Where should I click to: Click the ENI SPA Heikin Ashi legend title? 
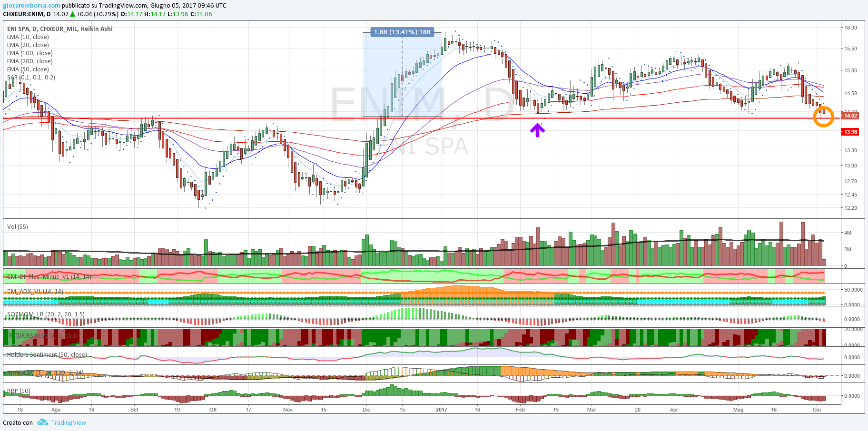pos(60,29)
